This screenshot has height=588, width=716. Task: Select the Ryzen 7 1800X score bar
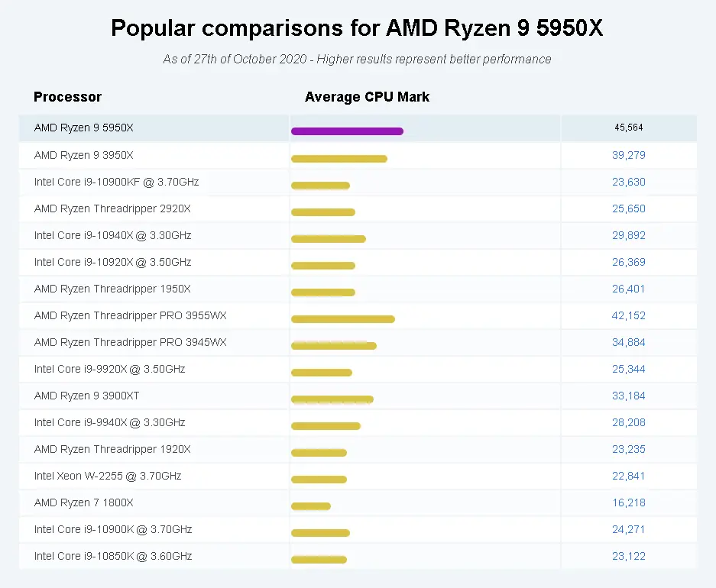click(310, 506)
